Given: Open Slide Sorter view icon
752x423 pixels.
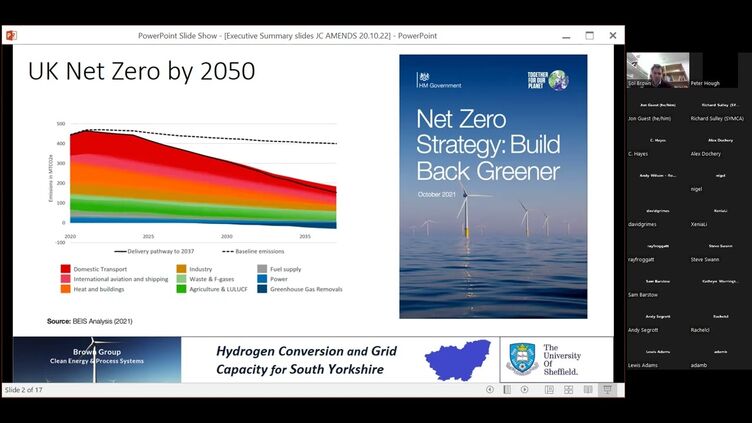Looking at the screenshot, I should pos(568,390).
